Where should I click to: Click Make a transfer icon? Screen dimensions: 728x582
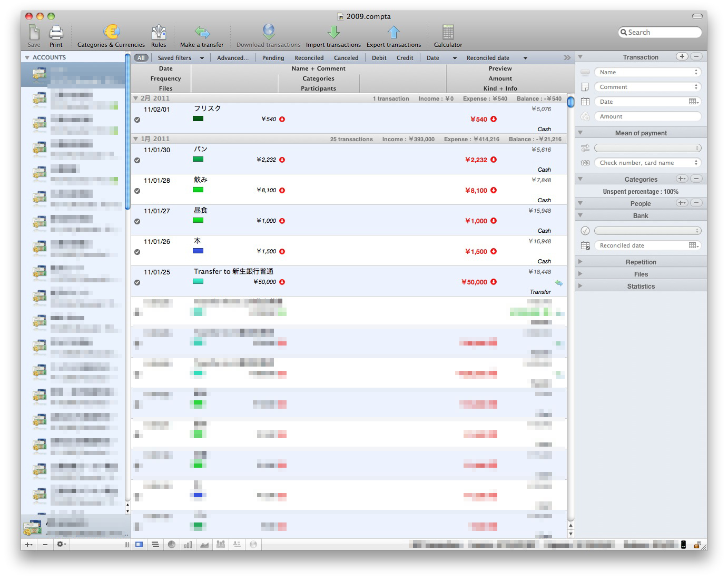(x=202, y=33)
